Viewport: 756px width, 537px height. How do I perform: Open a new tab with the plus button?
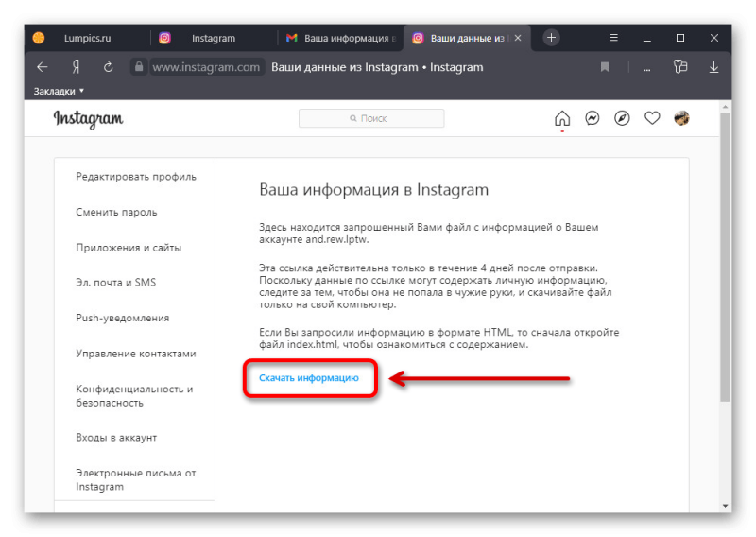tap(551, 38)
